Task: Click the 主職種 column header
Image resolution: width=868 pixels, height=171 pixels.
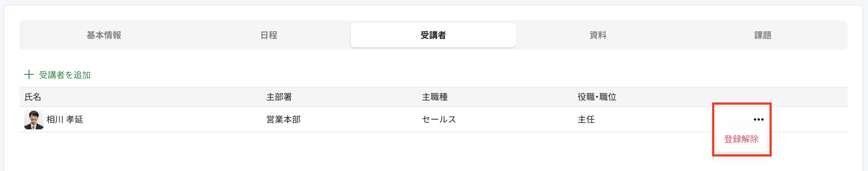Action: coord(435,97)
